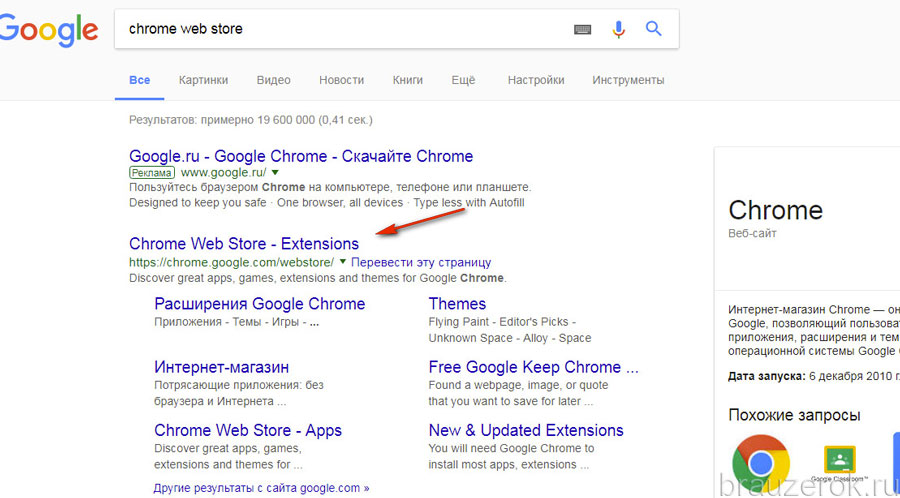Select the Все tab
Image resolution: width=900 pixels, height=498 pixels.
tap(139, 80)
